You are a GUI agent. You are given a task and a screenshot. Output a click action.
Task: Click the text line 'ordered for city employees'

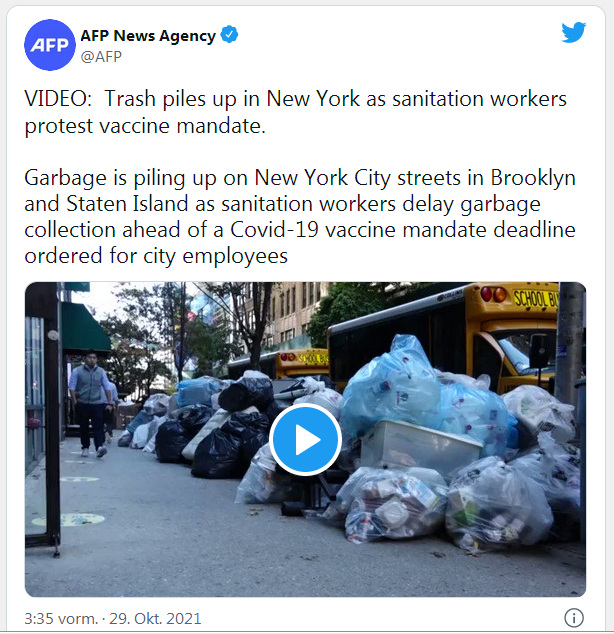(156, 256)
